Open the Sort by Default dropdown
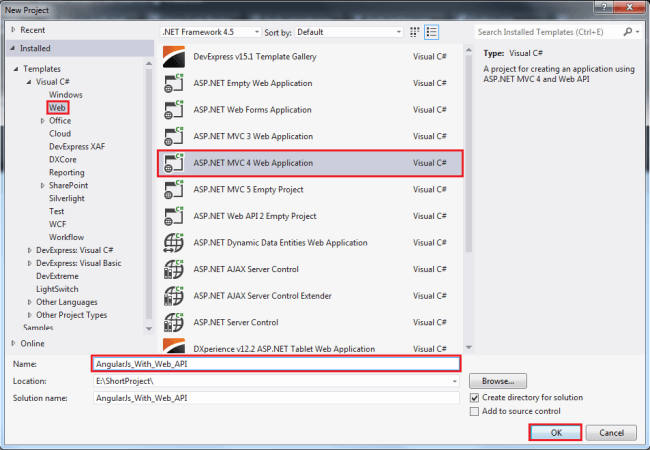Viewport: 650px width, 450px height. click(349, 32)
